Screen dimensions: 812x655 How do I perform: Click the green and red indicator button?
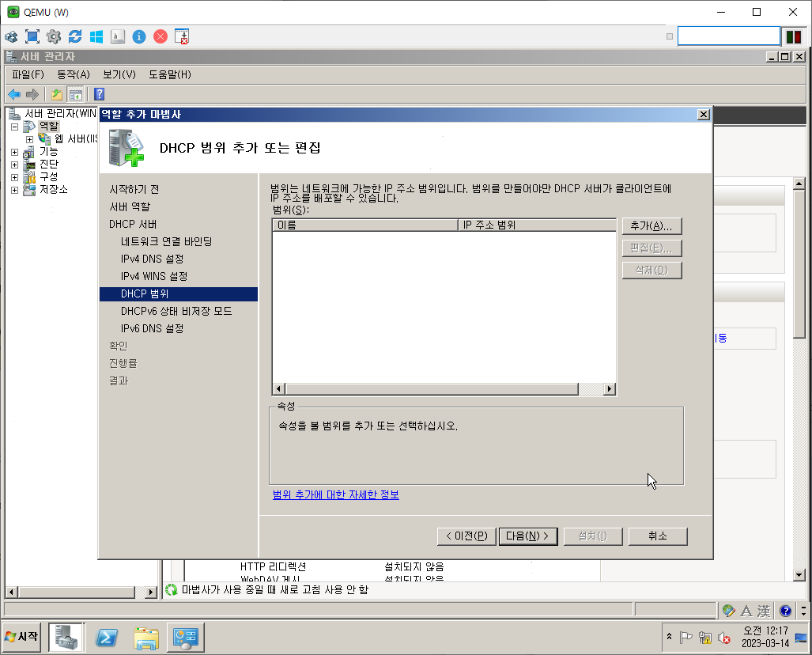793,37
